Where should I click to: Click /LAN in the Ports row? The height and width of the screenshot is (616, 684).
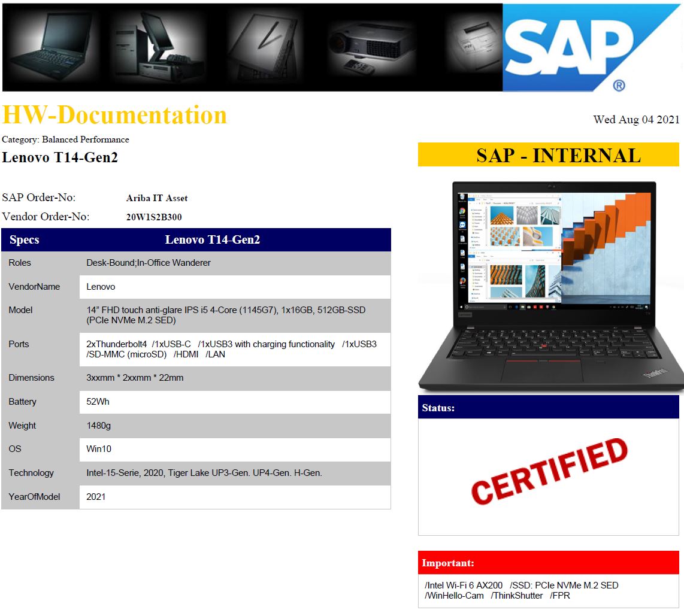[x=216, y=354]
